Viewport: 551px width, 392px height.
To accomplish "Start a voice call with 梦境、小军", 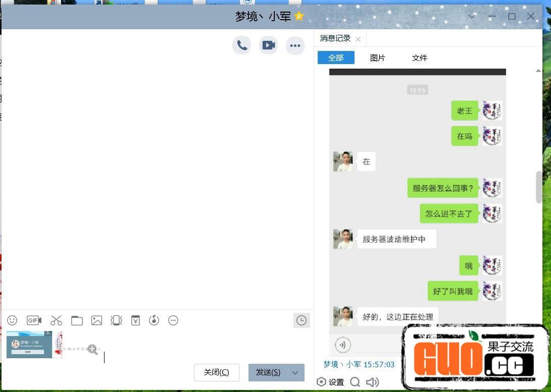I will 242,45.
